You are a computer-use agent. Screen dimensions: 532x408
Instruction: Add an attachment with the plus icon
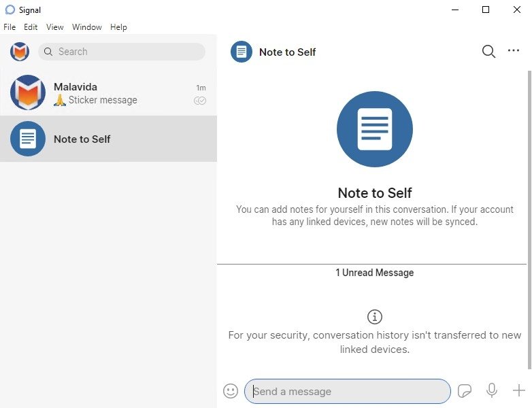tap(519, 390)
